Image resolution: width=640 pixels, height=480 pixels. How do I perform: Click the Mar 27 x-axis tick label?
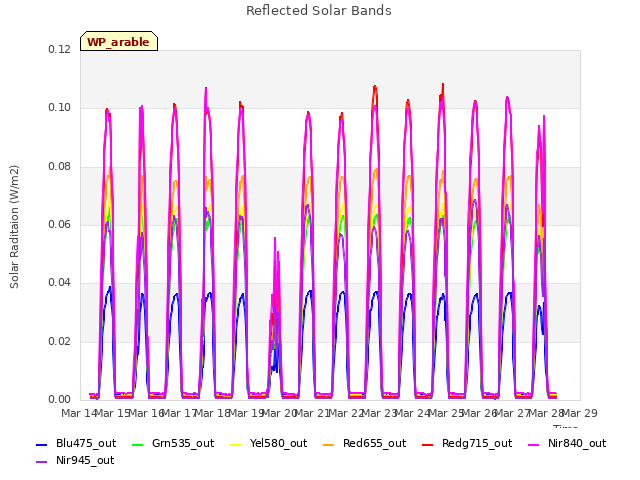pos(513,413)
